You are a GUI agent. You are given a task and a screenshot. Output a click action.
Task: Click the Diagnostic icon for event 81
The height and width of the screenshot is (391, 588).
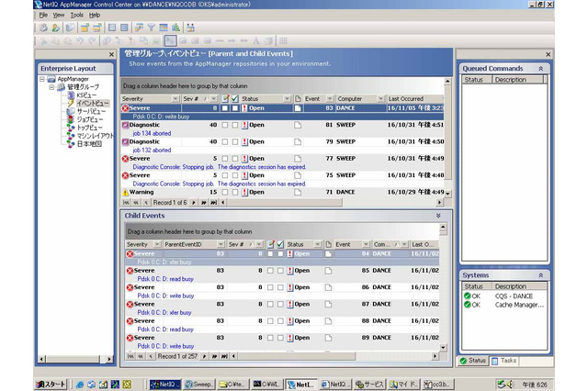click(127, 125)
